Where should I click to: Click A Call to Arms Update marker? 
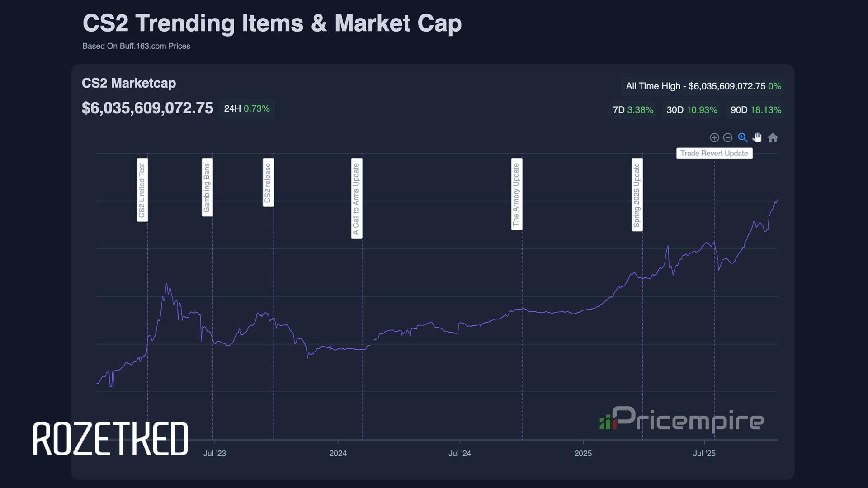click(x=356, y=199)
